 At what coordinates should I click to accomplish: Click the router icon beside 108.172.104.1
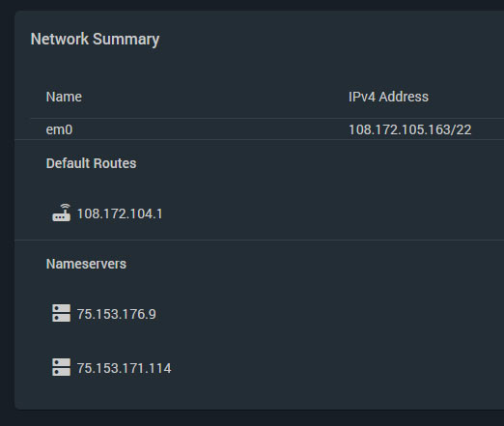[x=61, y=213]
